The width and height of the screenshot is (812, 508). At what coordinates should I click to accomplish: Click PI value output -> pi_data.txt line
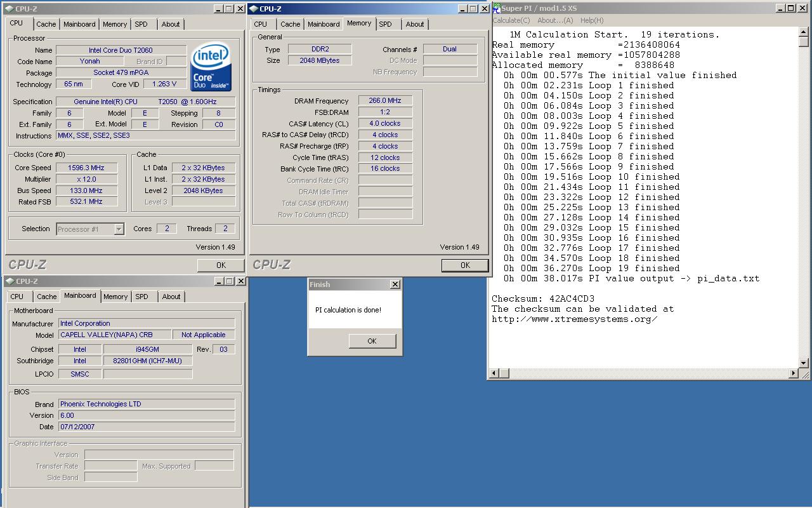click(632, 278)
